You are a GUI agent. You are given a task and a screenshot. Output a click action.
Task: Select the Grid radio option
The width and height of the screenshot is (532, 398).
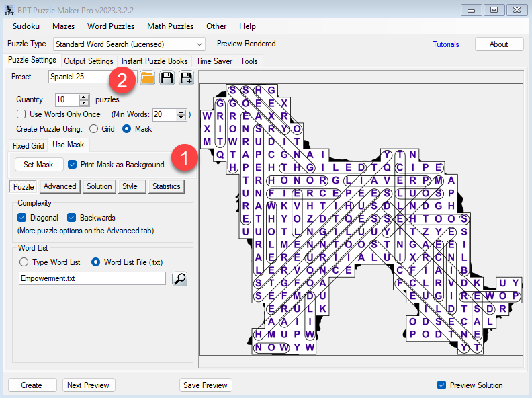[x=93, y=129]
